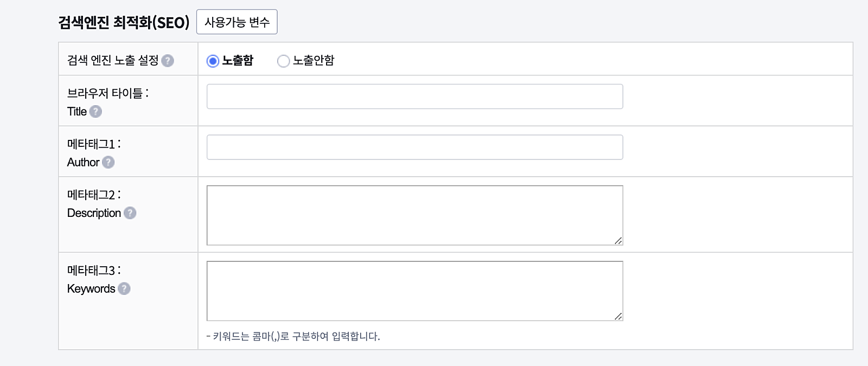The image size is (868, 366).
Task: Click the 노출안함 label text
Action: click(x=314, y=60)
